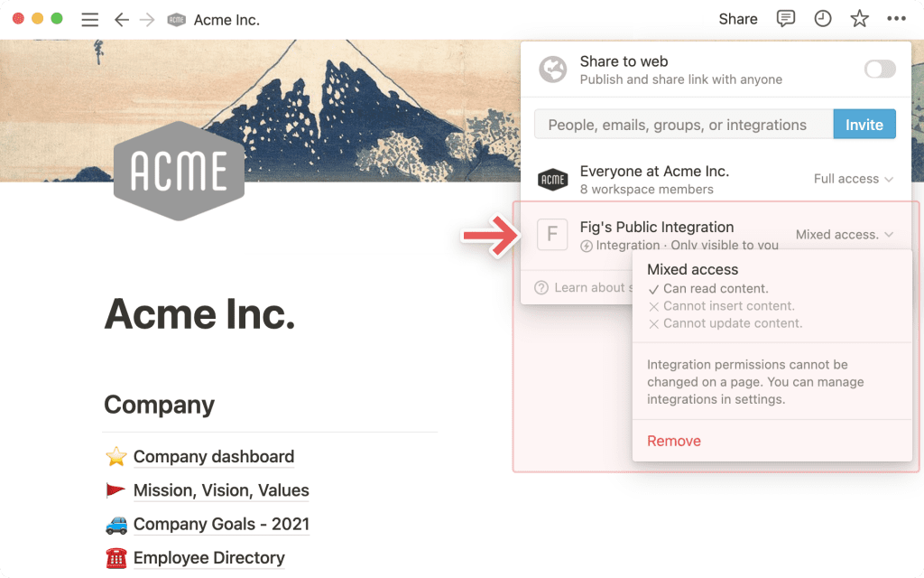Enable the Share to web toggle
Image resolution: width=924 pixels, height=578 pixels.
[x=880, y=69]
